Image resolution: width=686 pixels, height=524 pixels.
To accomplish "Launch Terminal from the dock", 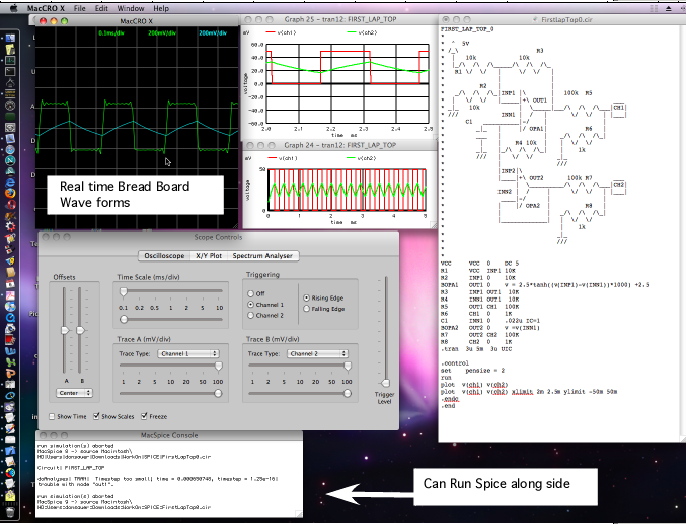I will tap(9, 72).
